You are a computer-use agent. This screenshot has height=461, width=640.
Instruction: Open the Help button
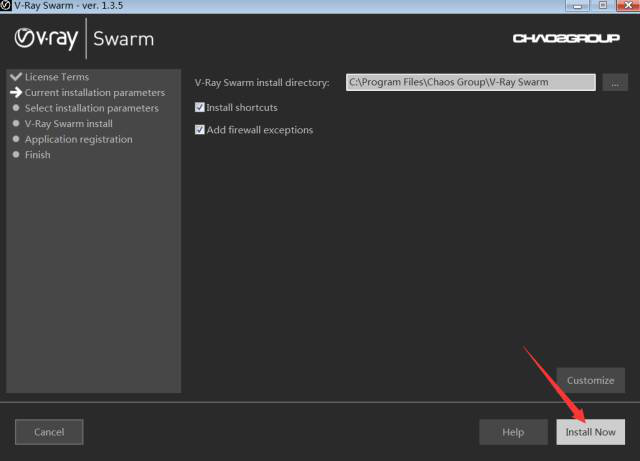pos(513,432)
